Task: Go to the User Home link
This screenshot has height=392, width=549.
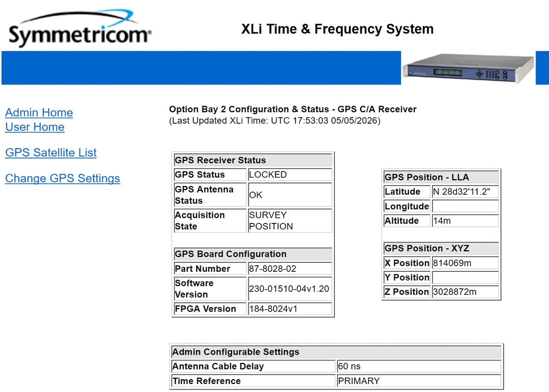Action: 34,127
